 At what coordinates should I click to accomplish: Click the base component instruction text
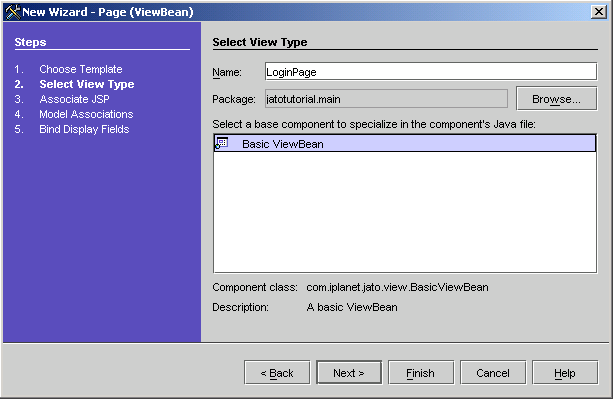(x=374, y=124)
